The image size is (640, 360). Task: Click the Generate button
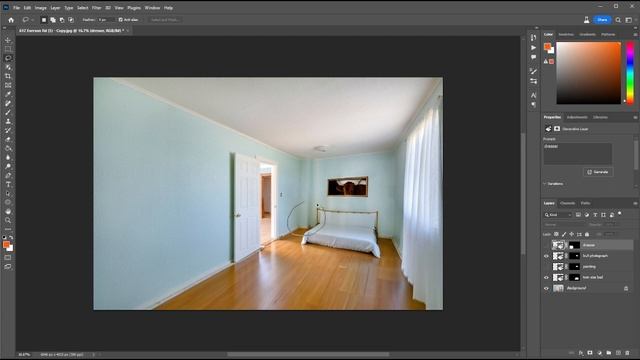point(598,172)
